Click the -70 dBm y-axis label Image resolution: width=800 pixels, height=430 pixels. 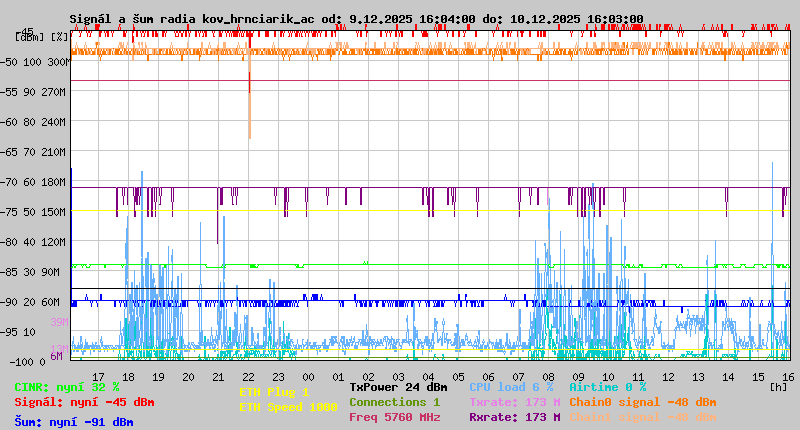coord(28,182)
